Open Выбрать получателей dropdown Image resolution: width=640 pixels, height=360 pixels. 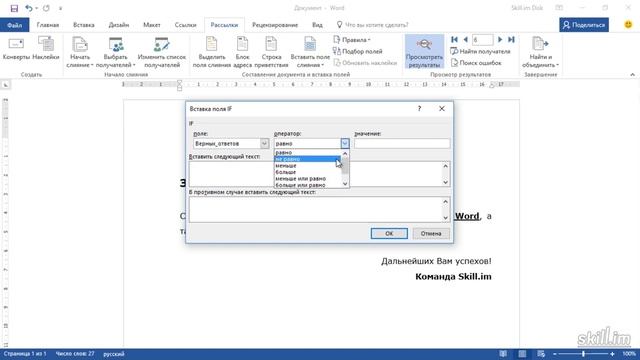[116, 52]
